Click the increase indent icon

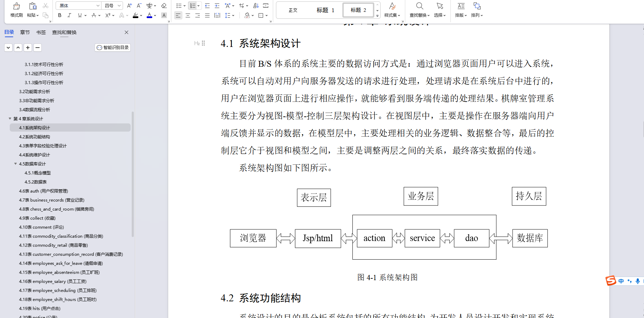[x=217, y=6]
